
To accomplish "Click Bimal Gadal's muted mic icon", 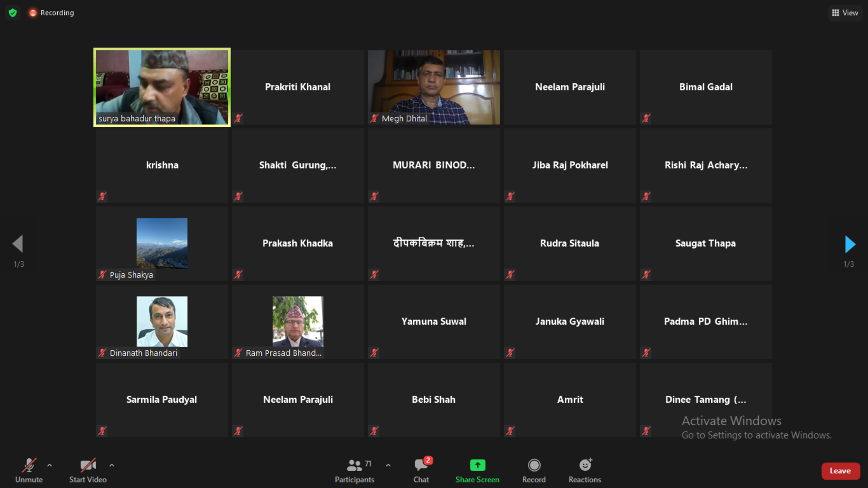I will 646,118.
